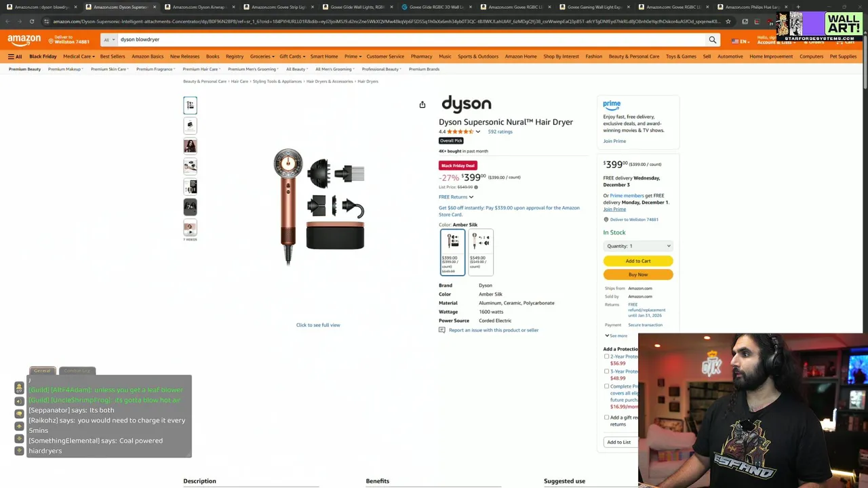868x488 pixels.
Task: Click the search magnifier button
Action: (712, 40)
